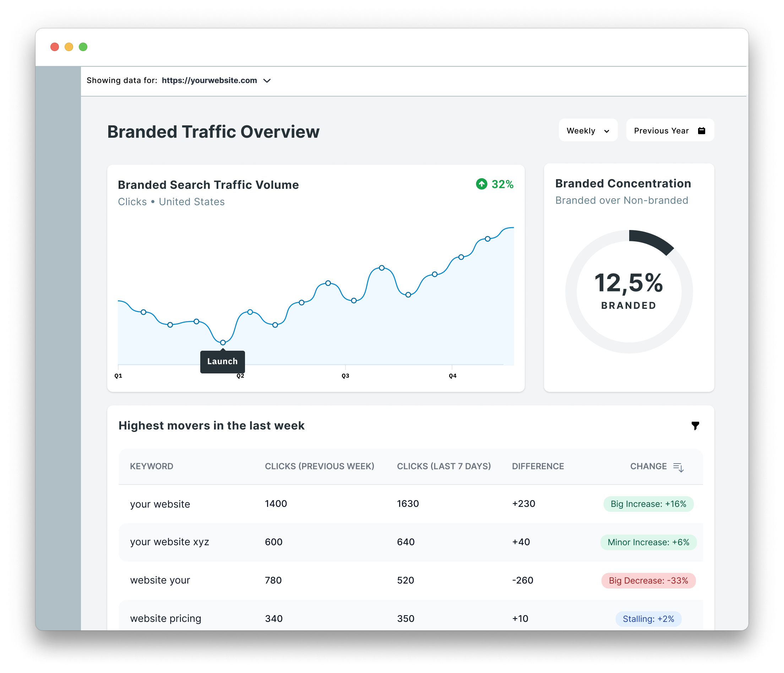This screenshot has width=784, height=673.
Task: Click the 640 last 7 days cell
Action: (x=405, y=542)
